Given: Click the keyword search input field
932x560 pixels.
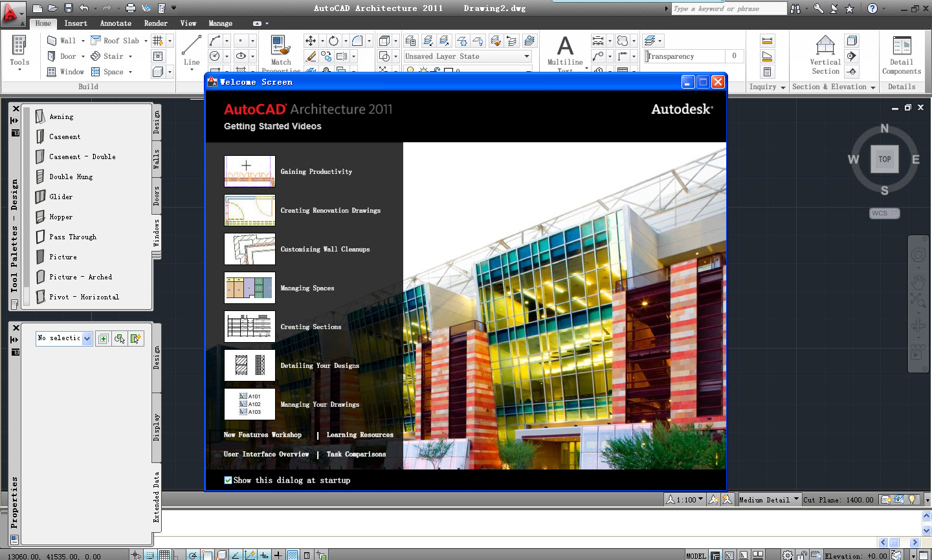Looking at the screenshot, I should (729, 8).
